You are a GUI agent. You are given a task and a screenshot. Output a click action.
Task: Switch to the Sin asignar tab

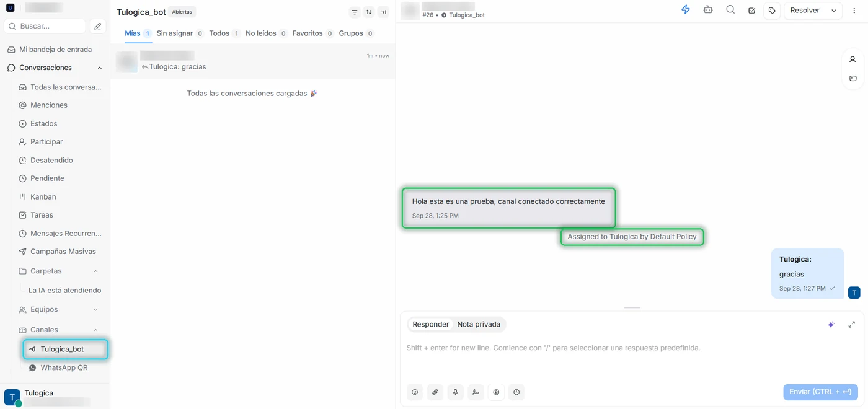[x=180, y=33]
